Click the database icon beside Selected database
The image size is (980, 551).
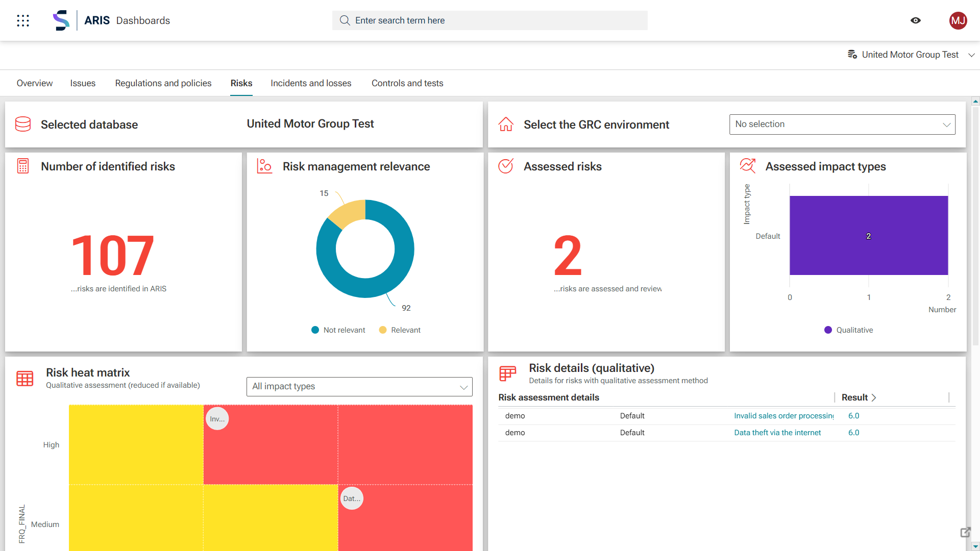[x=23, y=124]
